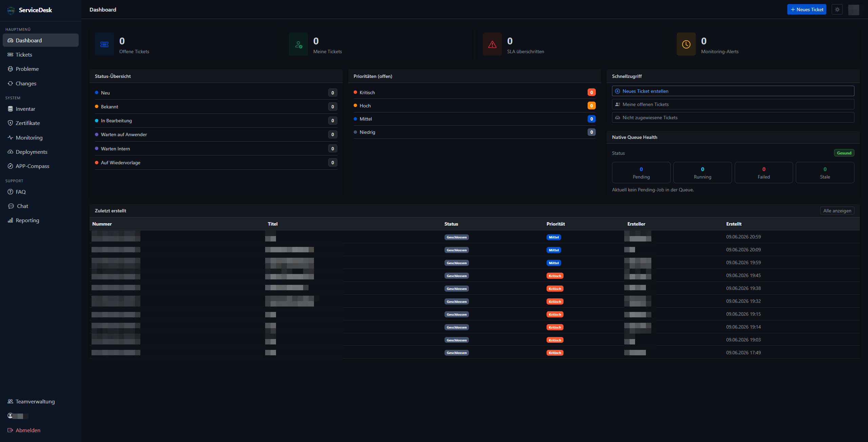The width and height of the screenshot is (868, 442).
Task: Click the APP-Compass compass icon
Action: pyautogui.click(x=10, y=166)
